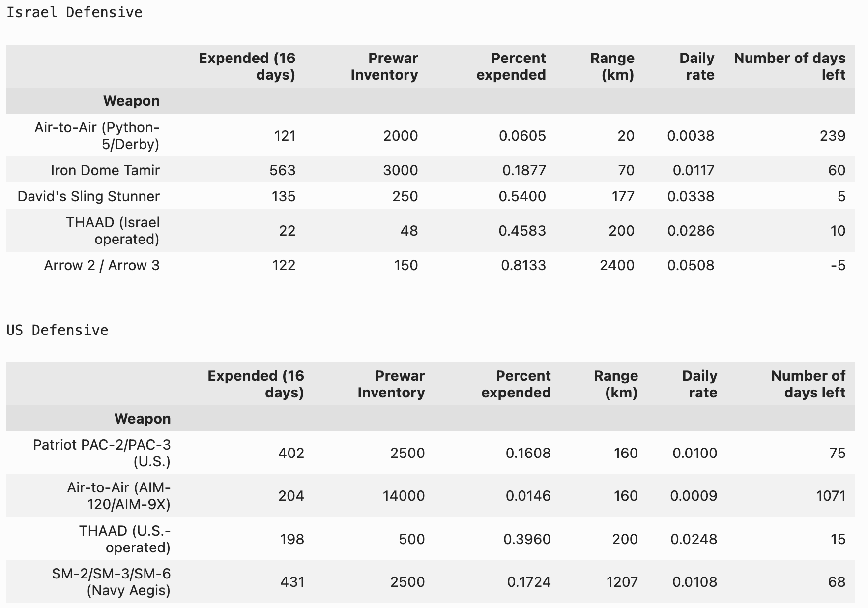
Task: Click the 1207 range cell for Navy Aegis
Action: (622, 581)
